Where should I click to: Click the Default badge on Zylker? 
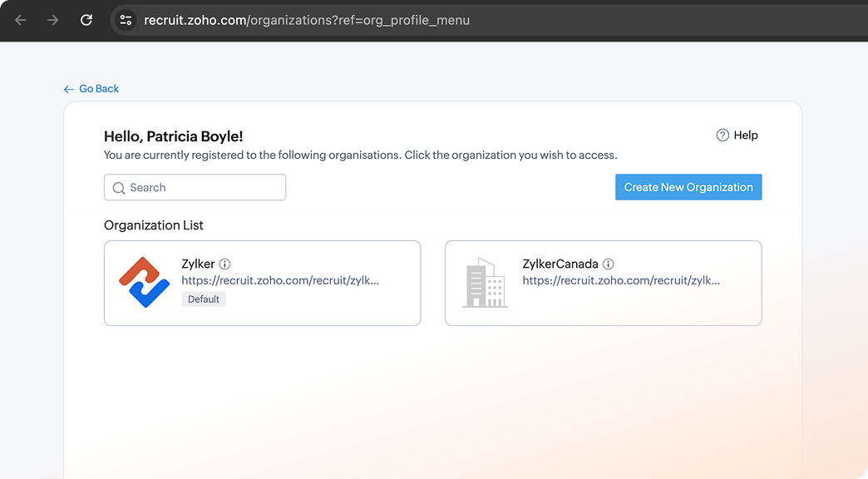203,299
